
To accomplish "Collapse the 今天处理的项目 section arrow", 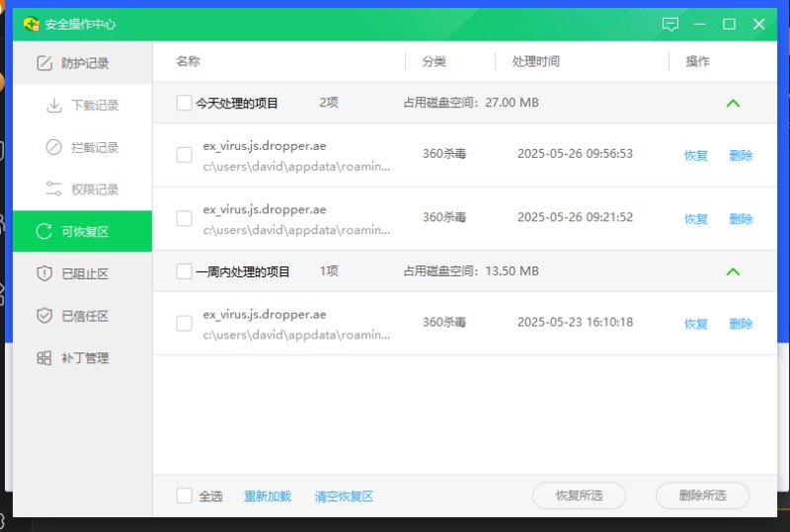I will 733,103.
